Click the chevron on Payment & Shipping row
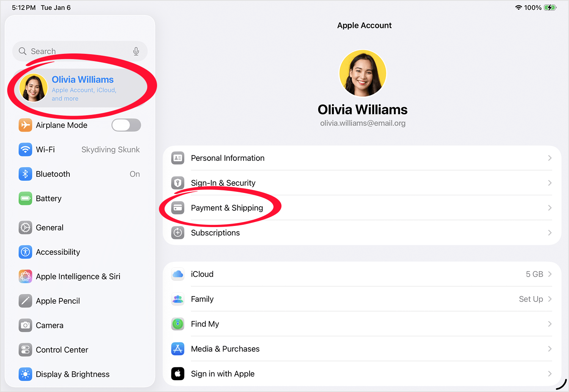This screenshot has width=569, height=392. tap(550, 208)
